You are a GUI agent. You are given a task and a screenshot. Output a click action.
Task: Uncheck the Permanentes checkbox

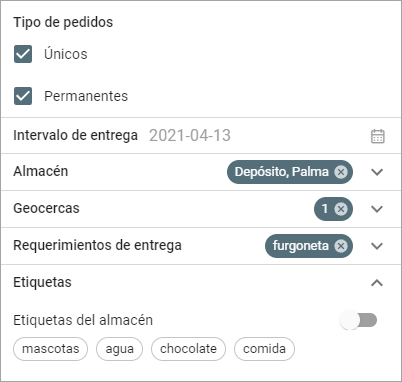coord(23,96)
